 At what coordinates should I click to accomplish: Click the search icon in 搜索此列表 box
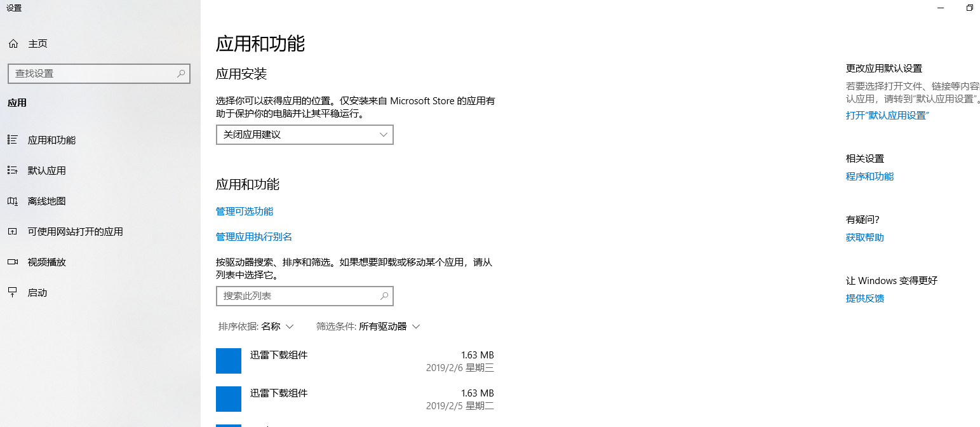coord(384,296)
